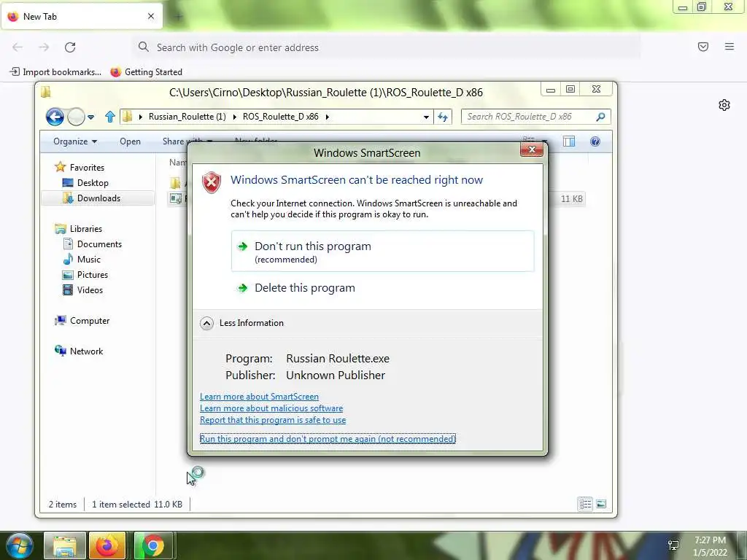Viewport: 747px width, 560px height.
Task: Select Favorites in the navigation pane
Action: tap(87, 167)
